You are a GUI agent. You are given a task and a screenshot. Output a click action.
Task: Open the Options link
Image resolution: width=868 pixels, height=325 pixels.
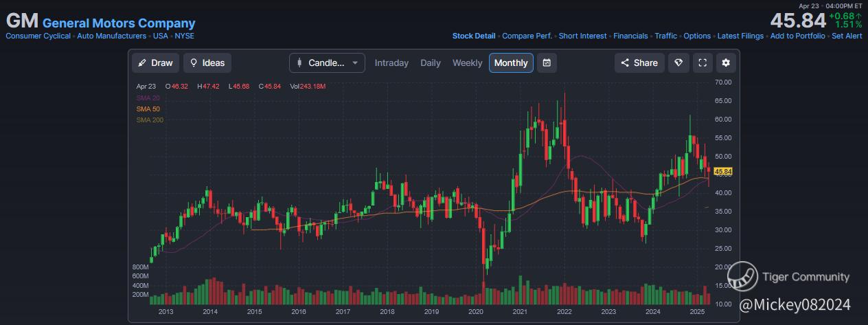tap(697, 36)
